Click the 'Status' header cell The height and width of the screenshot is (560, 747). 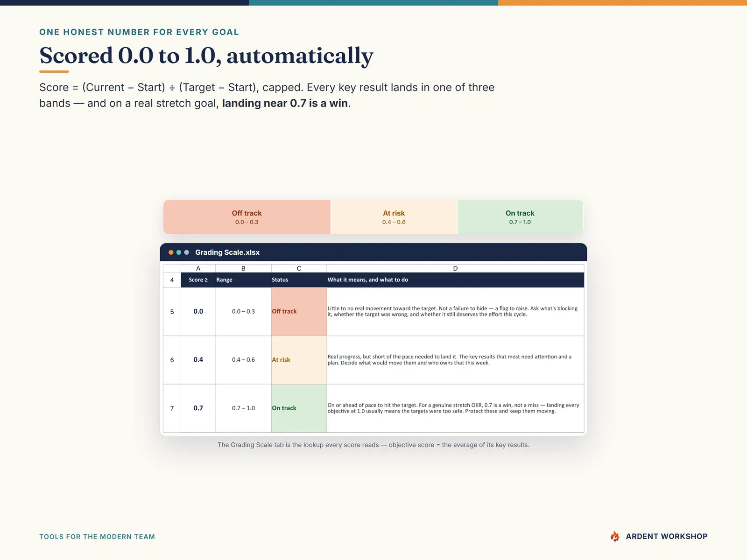click(x=299, y=280)
